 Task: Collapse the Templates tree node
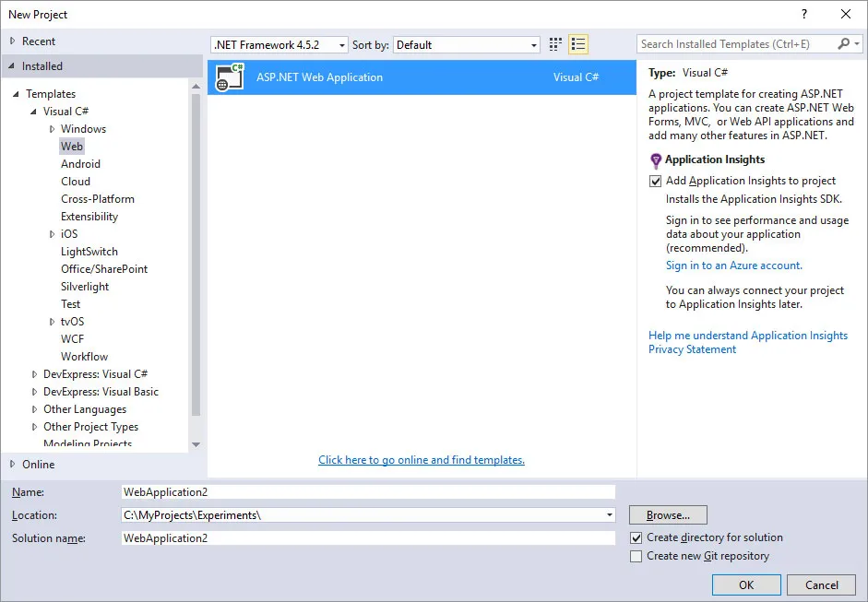click(16, 94)
